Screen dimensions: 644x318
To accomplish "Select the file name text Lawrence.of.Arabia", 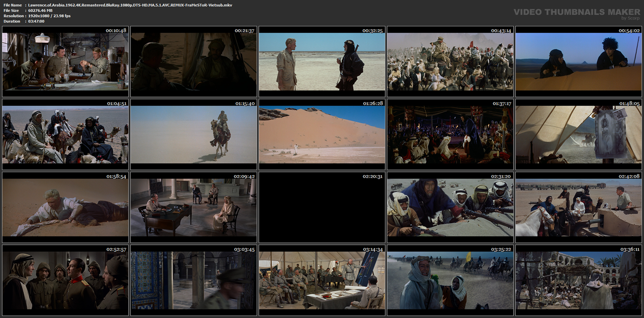I will tap(130, 5).
